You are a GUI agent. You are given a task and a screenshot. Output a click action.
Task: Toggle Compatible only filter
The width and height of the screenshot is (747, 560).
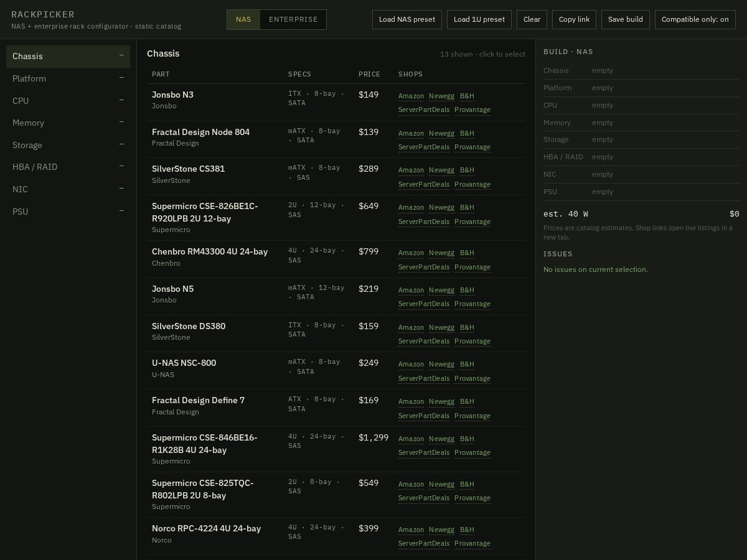click(x=695, y=19)
